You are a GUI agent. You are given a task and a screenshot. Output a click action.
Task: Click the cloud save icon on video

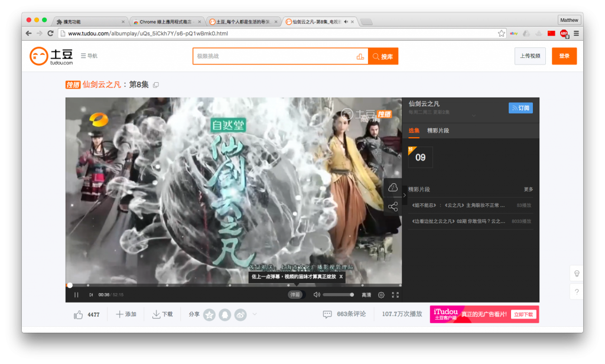(393, 187)
